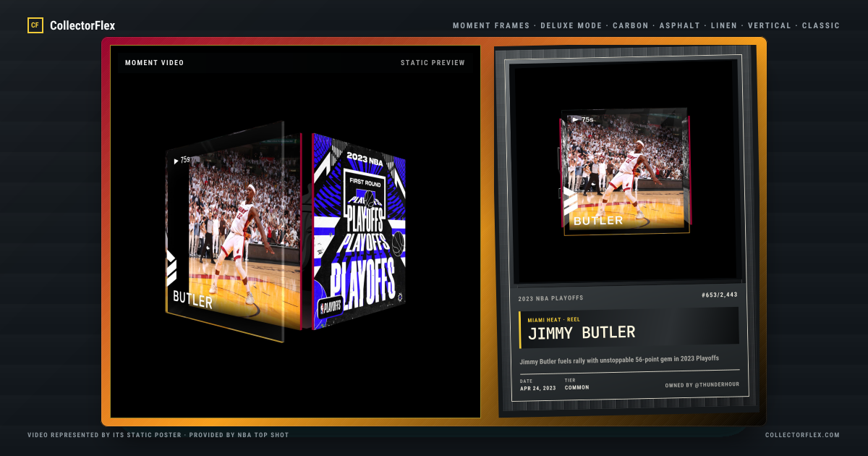This screenshot has height=456, width=868.
Task: Choose the CLASSIC layout option
Action: [x=821, y=25]
